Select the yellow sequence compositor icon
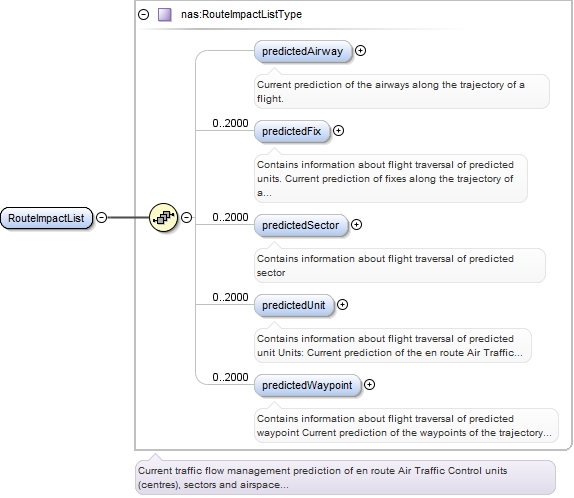 (x=163, y=218)
